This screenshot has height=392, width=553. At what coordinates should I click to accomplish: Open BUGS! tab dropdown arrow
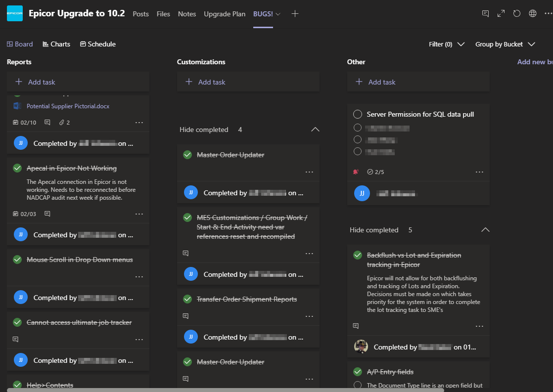(x=278, y=14)
